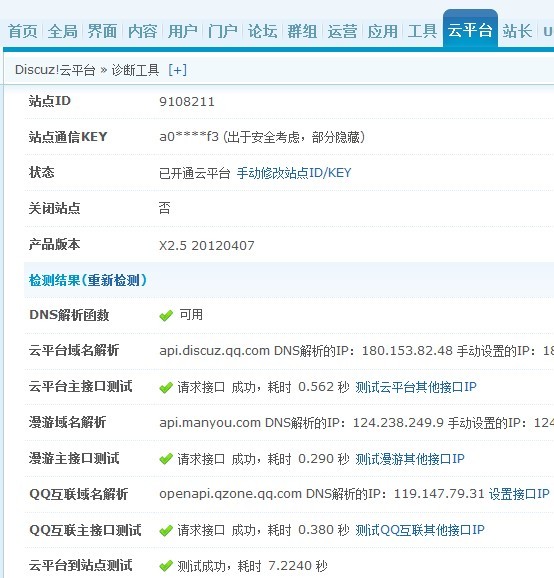Open the 论坛 tab
Screen dimensions: 554x578
point(262,31)
